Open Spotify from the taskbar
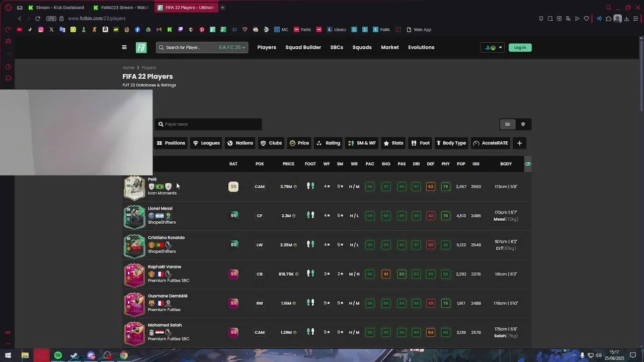Screen dimensions: 644x362 point(58,355)
